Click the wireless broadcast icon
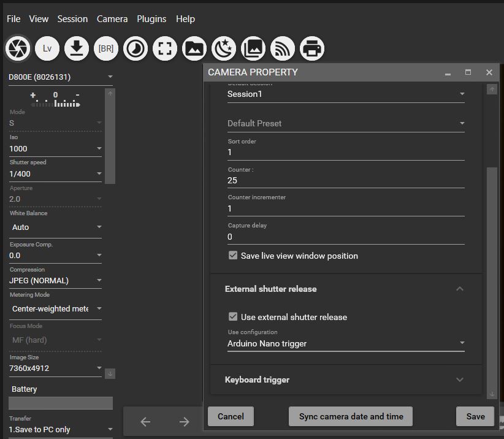 click(x=283, y=48)
